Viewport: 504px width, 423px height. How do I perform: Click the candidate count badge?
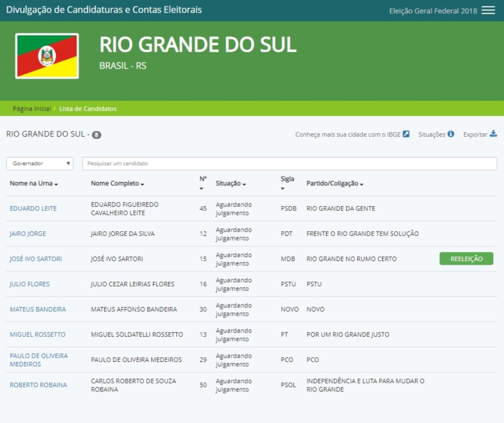coord(96,135)
